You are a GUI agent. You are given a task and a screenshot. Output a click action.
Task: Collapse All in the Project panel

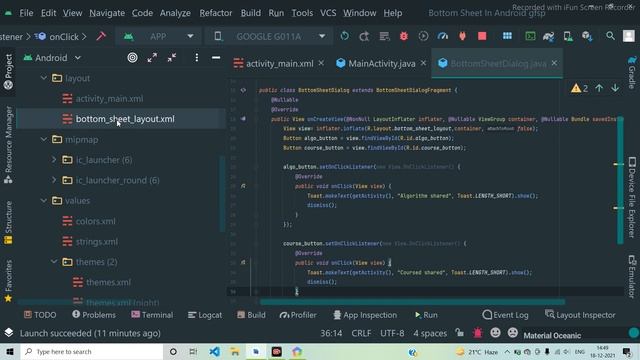coord(172,58)
